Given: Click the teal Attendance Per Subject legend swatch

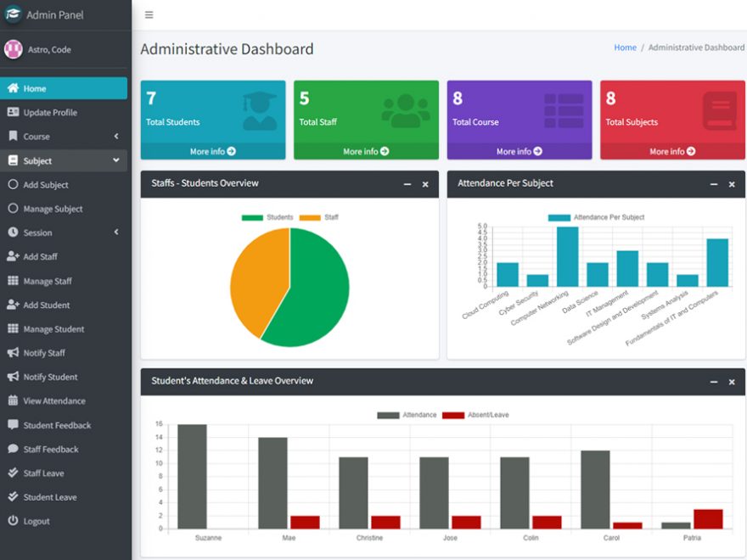Looking at the screenshot, I should pos(559,218).
